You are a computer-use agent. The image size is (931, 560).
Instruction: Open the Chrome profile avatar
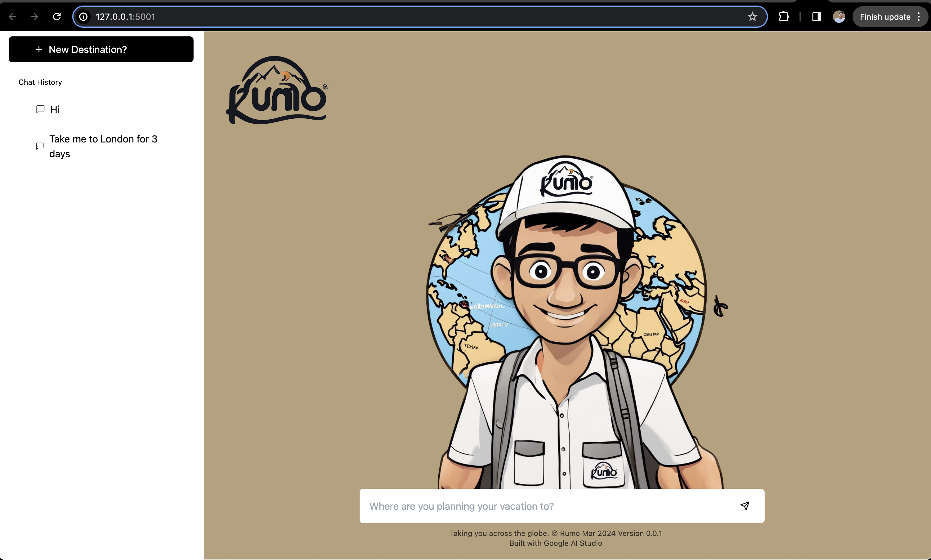coord(839,17)
